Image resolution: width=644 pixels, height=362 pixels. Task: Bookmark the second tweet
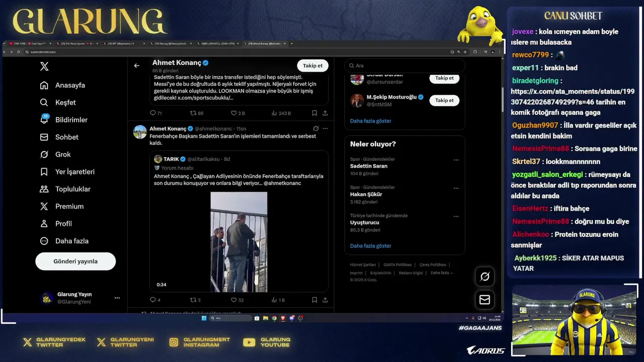click(x=314, y=300)
